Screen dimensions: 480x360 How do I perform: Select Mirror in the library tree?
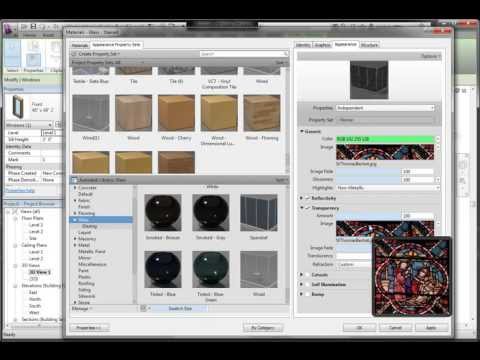[x=84, y=258]
